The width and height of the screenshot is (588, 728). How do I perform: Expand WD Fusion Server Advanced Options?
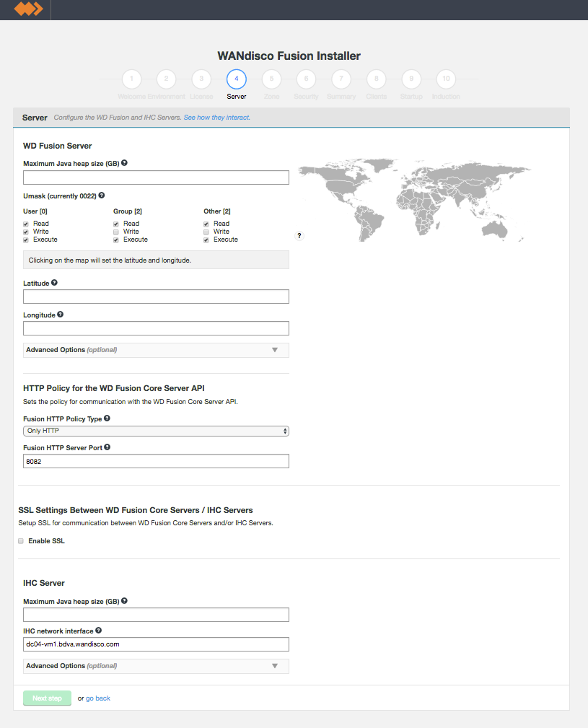point(156,350)
